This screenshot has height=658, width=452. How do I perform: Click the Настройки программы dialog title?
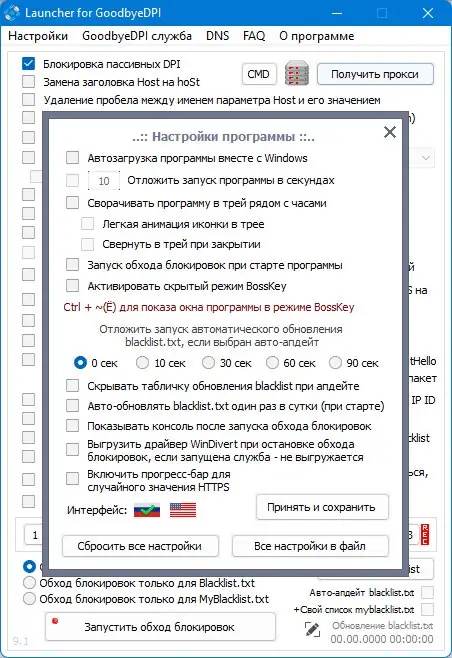coord(223,137)
